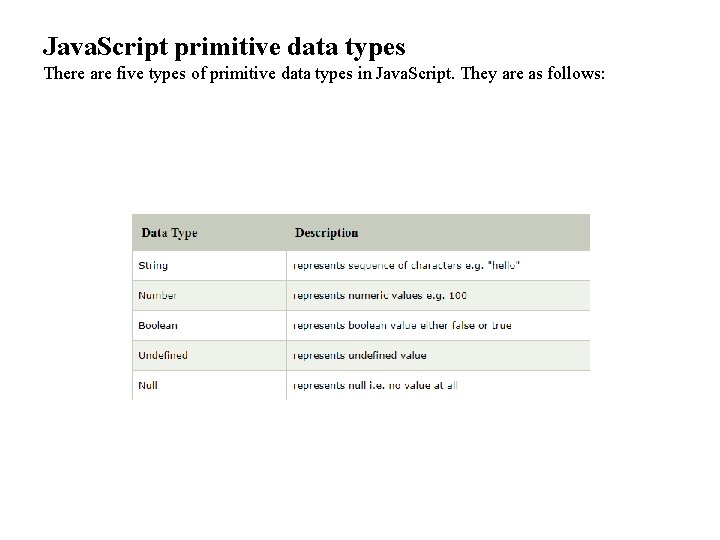Select the 'String' data type cell
720x540 pixels.
click(x=153, y=265)
